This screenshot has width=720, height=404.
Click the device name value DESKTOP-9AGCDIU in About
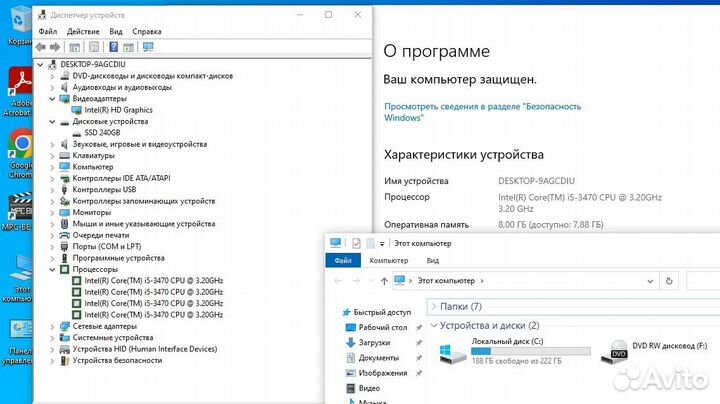click(x=536, y=181)
